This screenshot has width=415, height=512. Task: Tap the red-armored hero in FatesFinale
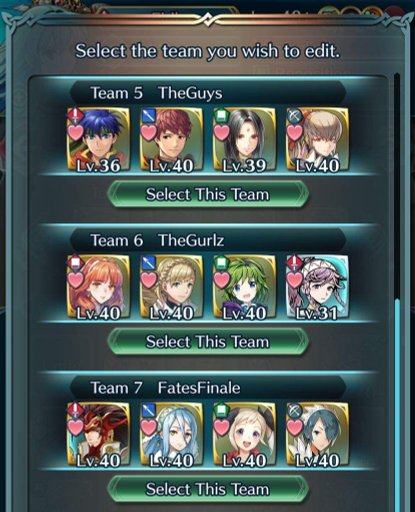click(98, 434)
